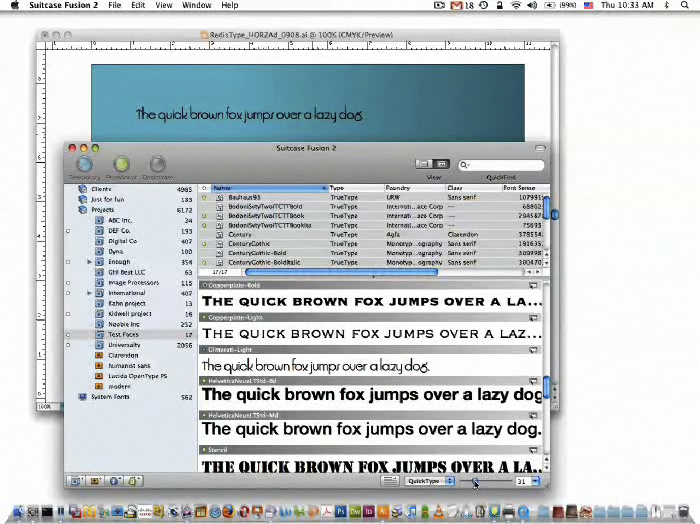
Task: Toggle activation box beside Universally
Action: pyautogui.click(x=68, y=345)
